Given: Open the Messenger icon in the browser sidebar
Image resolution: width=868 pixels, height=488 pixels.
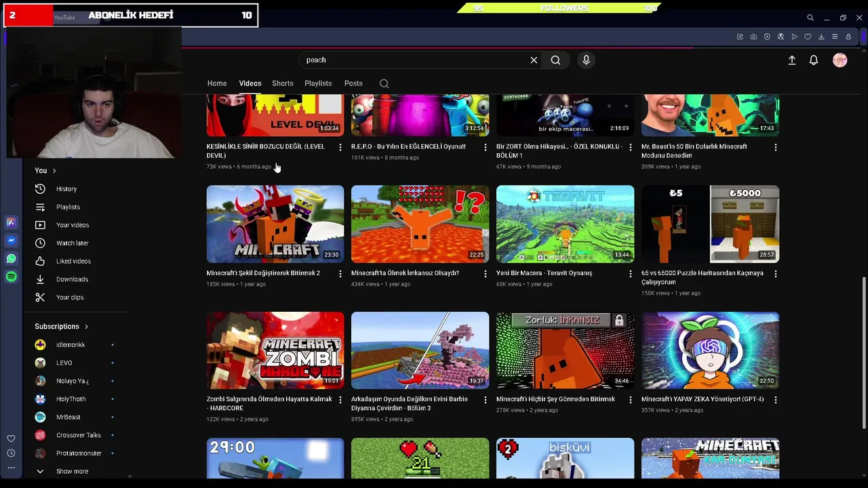Looking at the screenshot, I should point(11,241).
